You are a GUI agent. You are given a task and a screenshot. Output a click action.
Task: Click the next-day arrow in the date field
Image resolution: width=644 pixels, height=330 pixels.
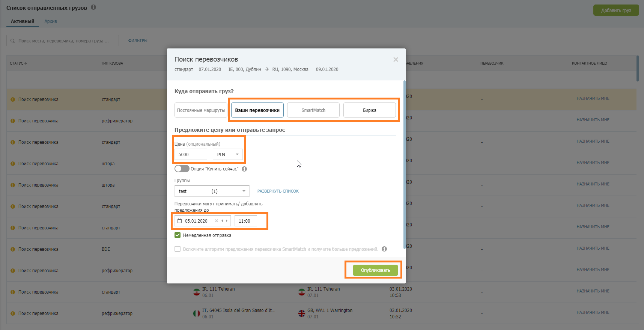226,221
